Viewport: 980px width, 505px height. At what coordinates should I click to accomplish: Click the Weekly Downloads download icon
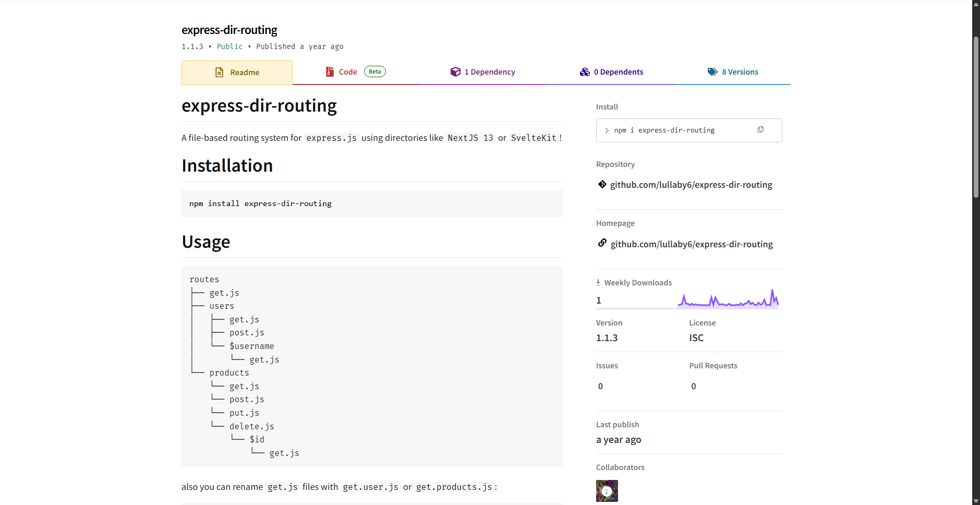pos(598,282)
